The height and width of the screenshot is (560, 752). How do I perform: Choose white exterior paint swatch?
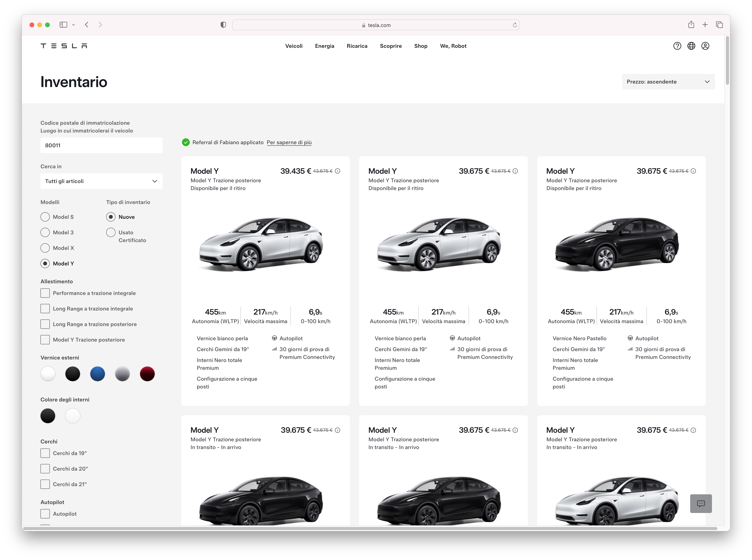click(x=48, y=374)
